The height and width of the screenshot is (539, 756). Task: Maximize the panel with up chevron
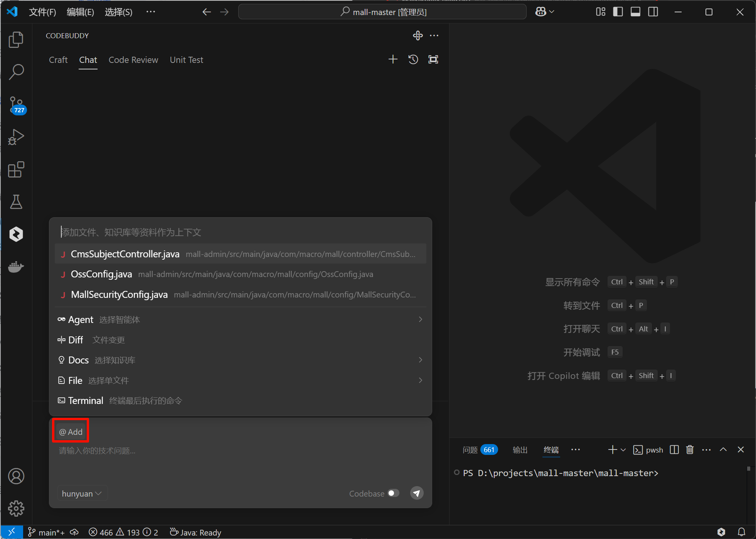tap(723, 450)
